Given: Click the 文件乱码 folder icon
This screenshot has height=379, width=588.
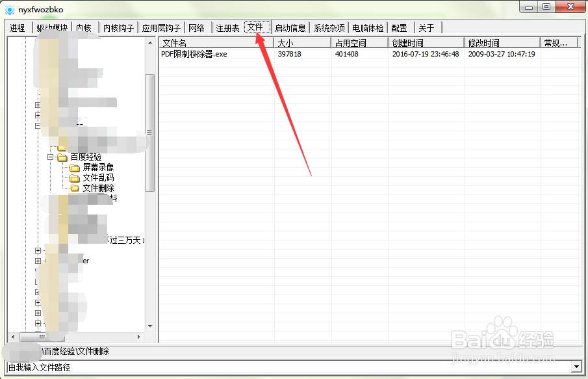Looking at the screenshot, I should (75, 178).
